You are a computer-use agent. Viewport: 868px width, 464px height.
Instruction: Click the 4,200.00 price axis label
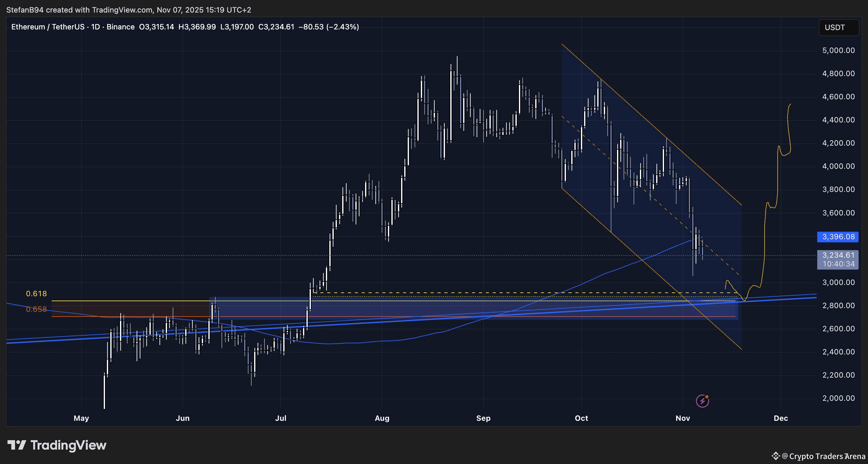pyautogui.click(x=839, y=143)
